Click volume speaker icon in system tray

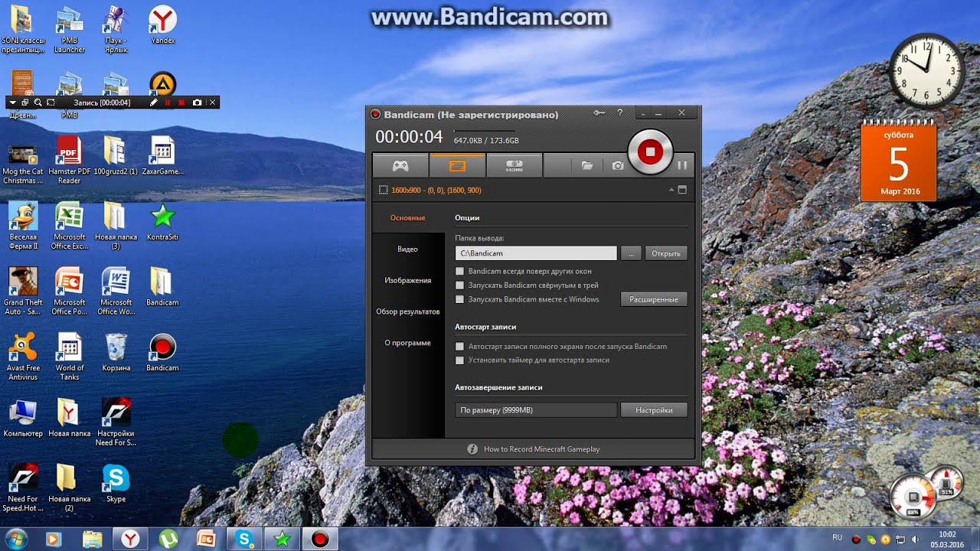[x=915, y=539]
